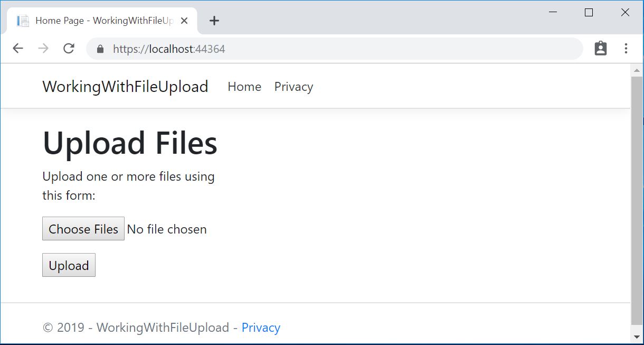Open the browser profile icon
Screen dimensions: 644x345
coord(600,48)
